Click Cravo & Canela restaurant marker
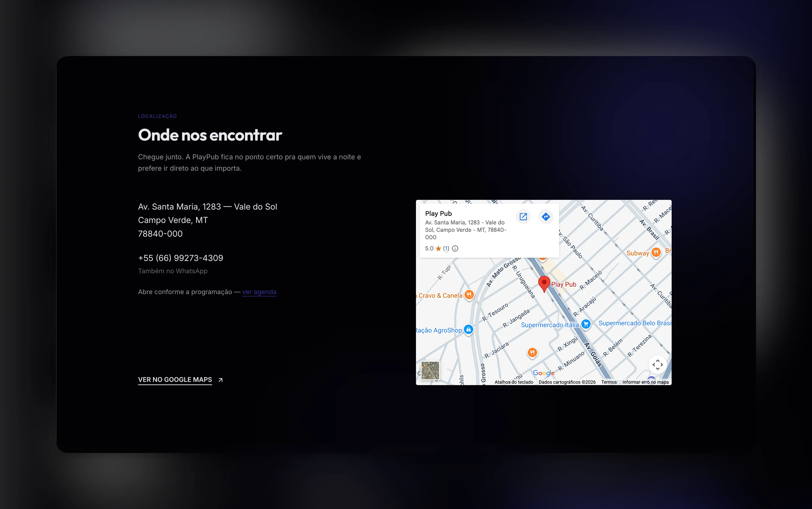 point(469,295)
